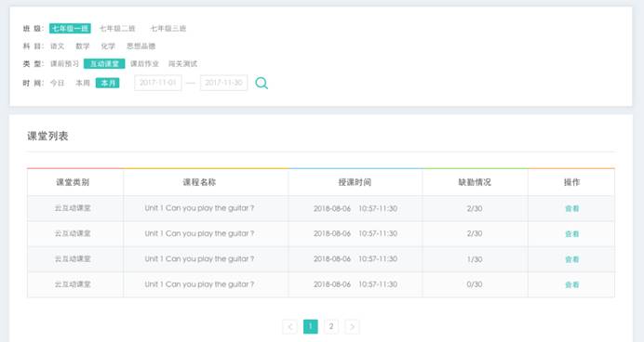Choose type 课前预习
Image resolution: width=644 pixels, height=342 pixels.
coord(64,63)
